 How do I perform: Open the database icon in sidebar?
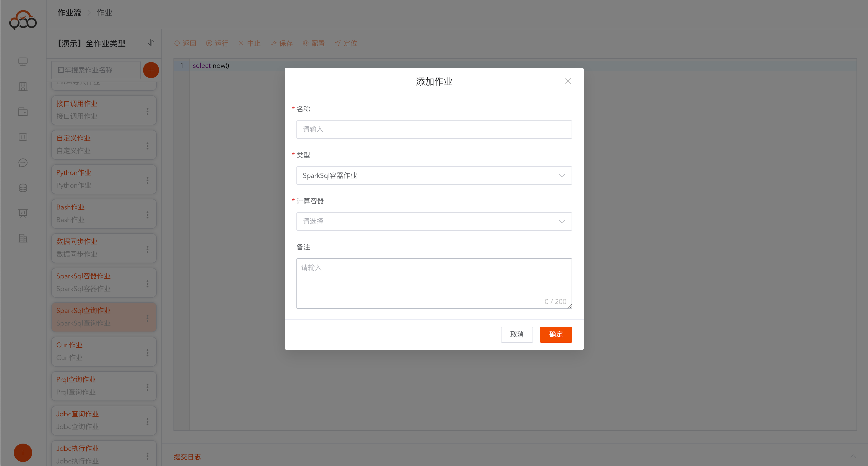coord(23,188)
